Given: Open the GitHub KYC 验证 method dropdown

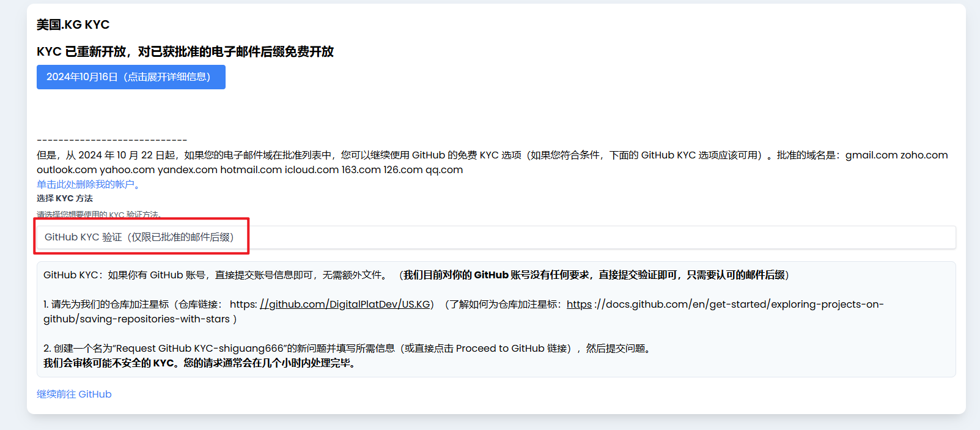Looking at the screenshot, I should coord(496,237).
